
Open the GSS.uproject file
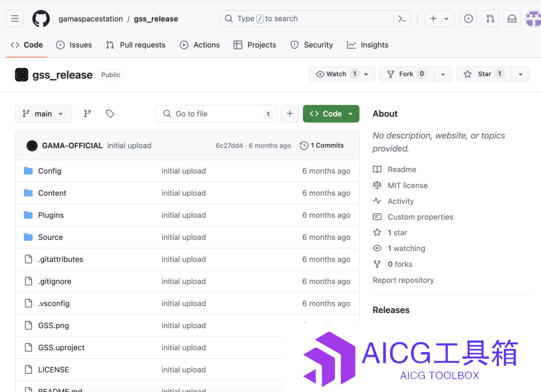point(61,347)
